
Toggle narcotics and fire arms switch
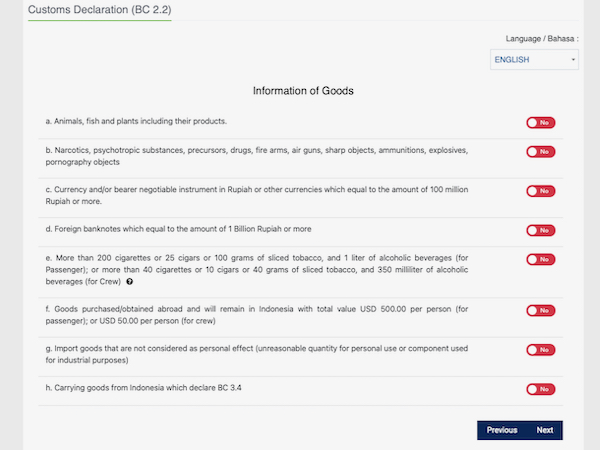(x=540, y=152)
